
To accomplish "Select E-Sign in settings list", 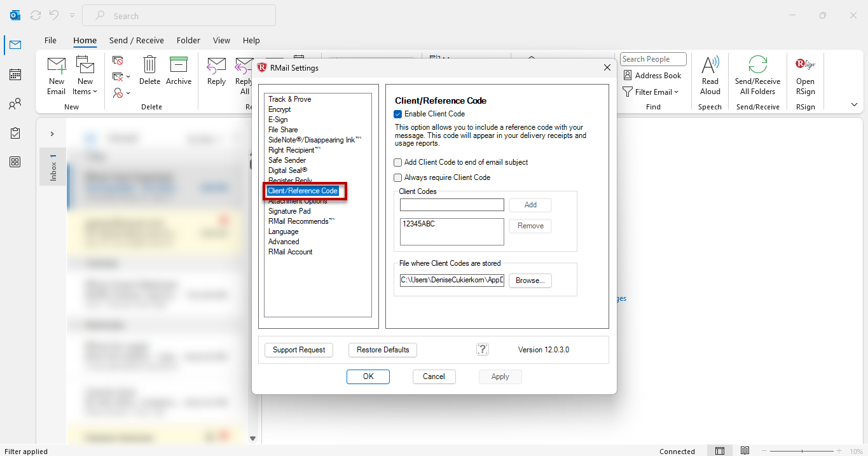I will [x=278, y=120].
